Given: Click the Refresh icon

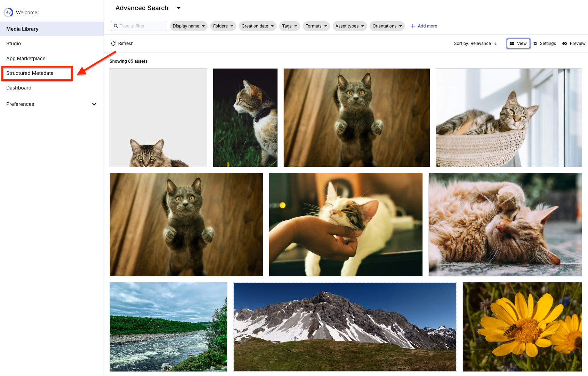Looking at the screenshot, I should tap(113, 44).
